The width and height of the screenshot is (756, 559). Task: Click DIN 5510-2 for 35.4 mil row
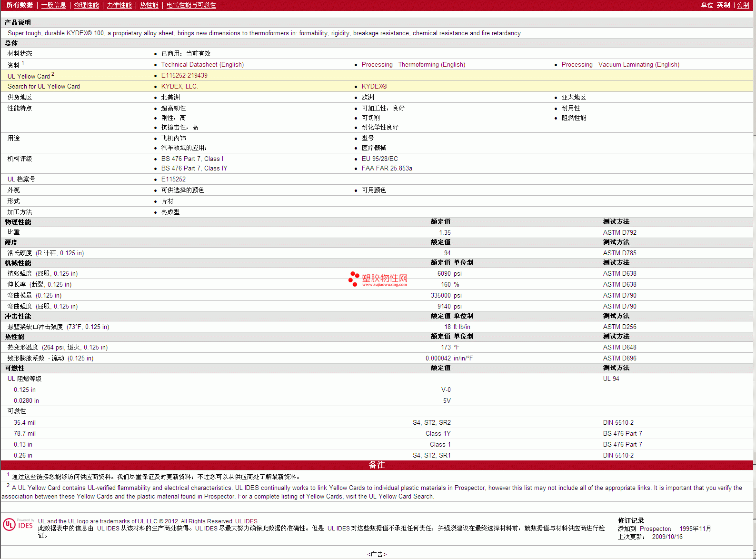pyautogui.click(x=618, y=422)
